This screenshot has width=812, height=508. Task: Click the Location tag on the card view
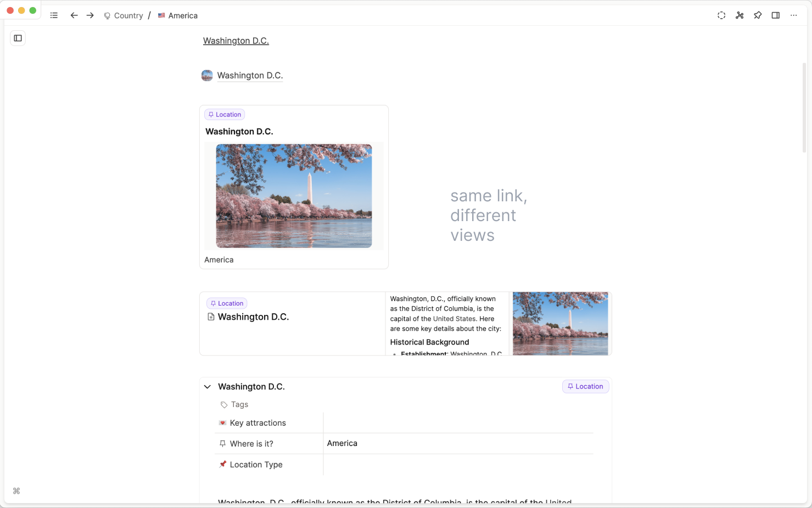[225, 115]
